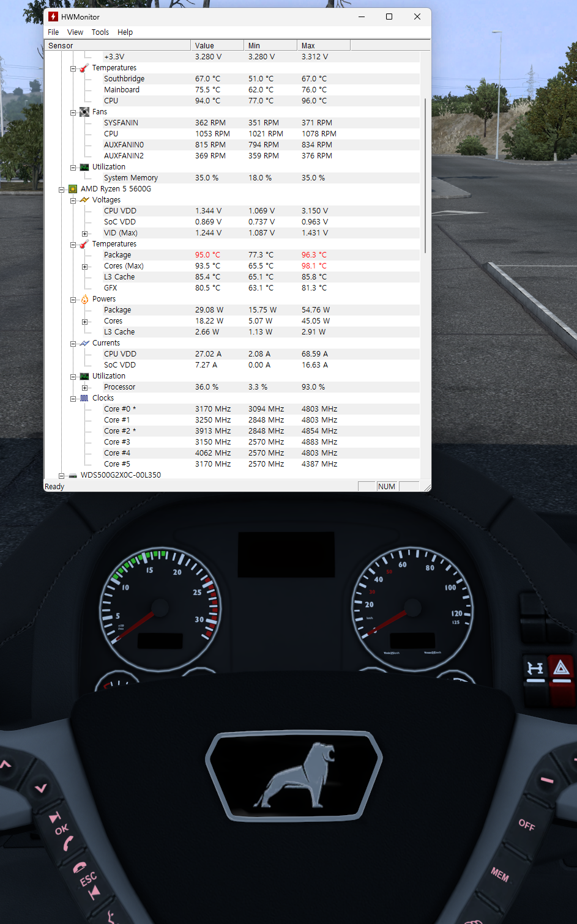Image resolution: width=577 pixels, height=924 pixels.
Task: Click the 95.0 °C package value
Action: [207, 255]
